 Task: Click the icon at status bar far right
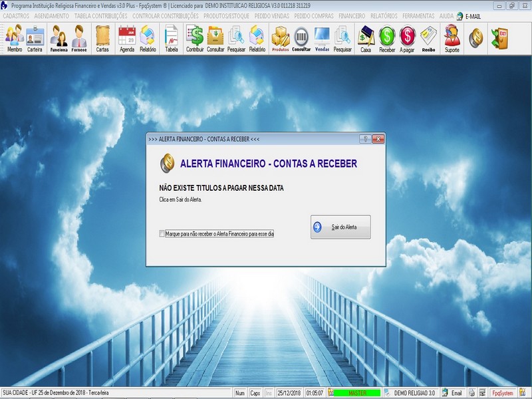[x=523, y=393]
